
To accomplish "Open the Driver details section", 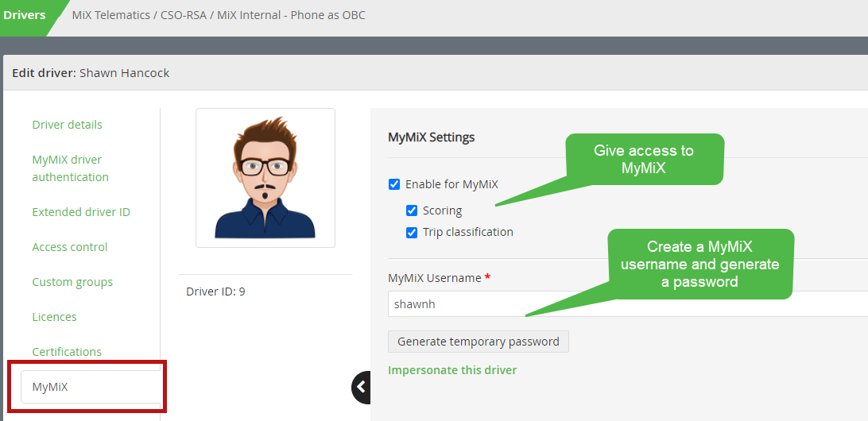I will click(67, 125).
